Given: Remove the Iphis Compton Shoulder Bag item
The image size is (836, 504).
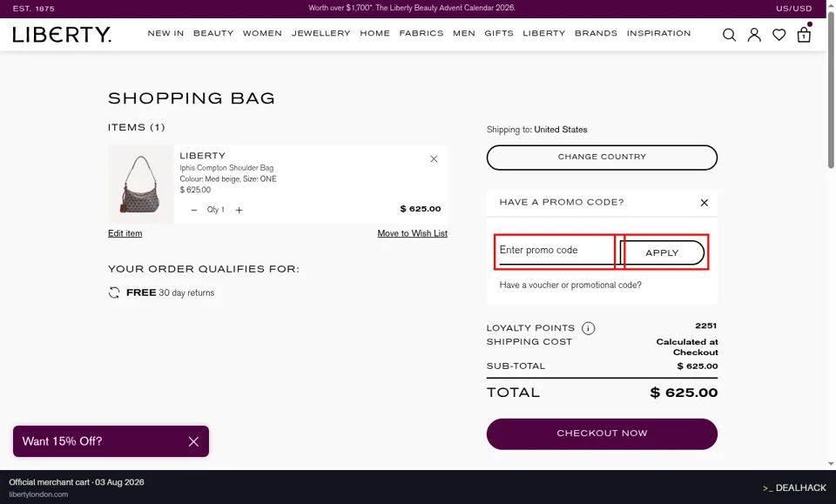Looking at the screenshot, I should pyautogui.click(x=434, y=158).
